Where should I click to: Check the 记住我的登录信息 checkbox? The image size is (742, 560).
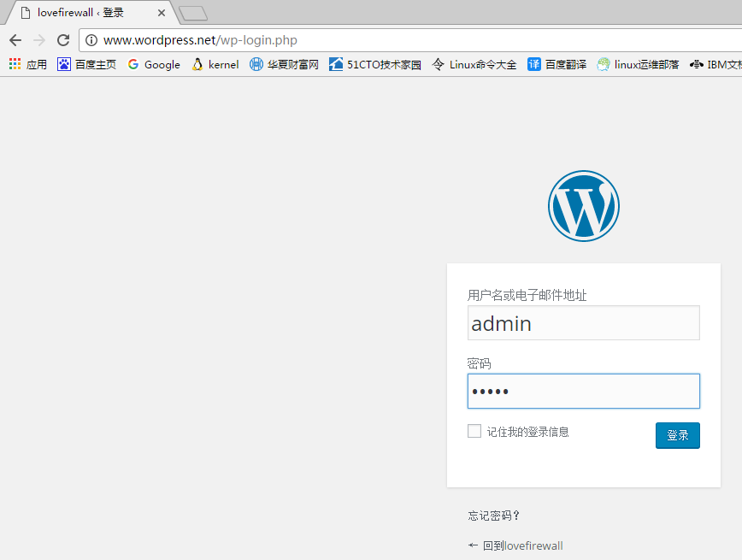tap(474, 431)
